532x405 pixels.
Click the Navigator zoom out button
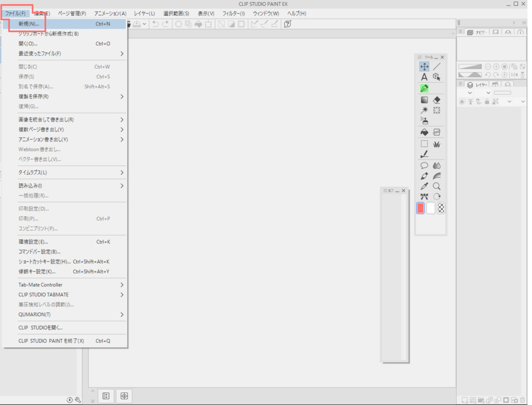click(x=488, y=67)
